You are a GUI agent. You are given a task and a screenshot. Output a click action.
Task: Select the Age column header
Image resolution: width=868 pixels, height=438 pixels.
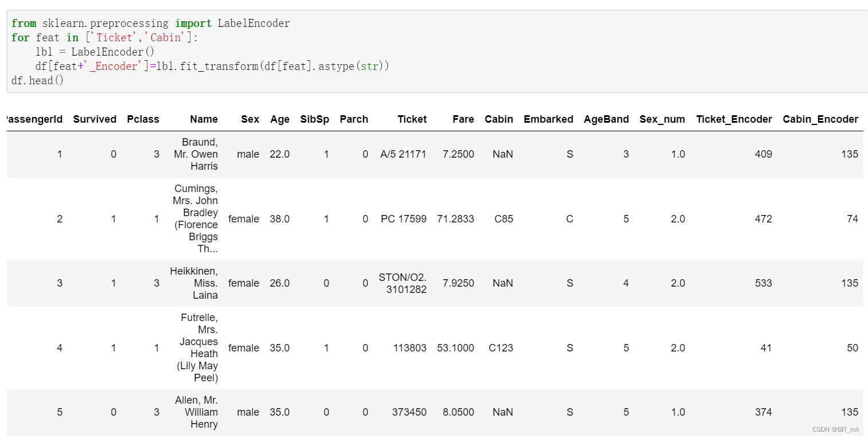[280, 119]
